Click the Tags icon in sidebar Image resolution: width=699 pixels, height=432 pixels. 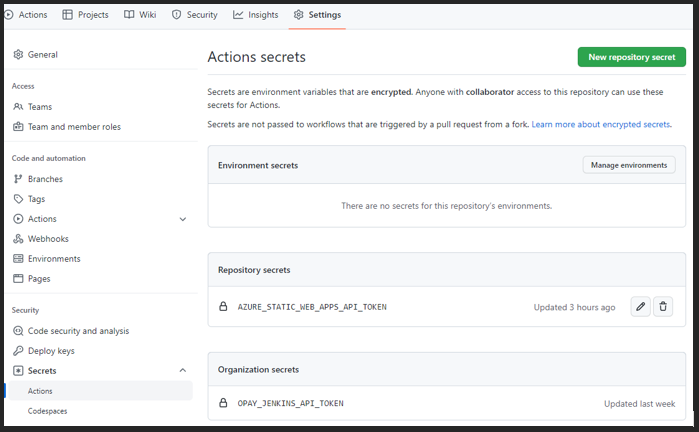point(18,199)
